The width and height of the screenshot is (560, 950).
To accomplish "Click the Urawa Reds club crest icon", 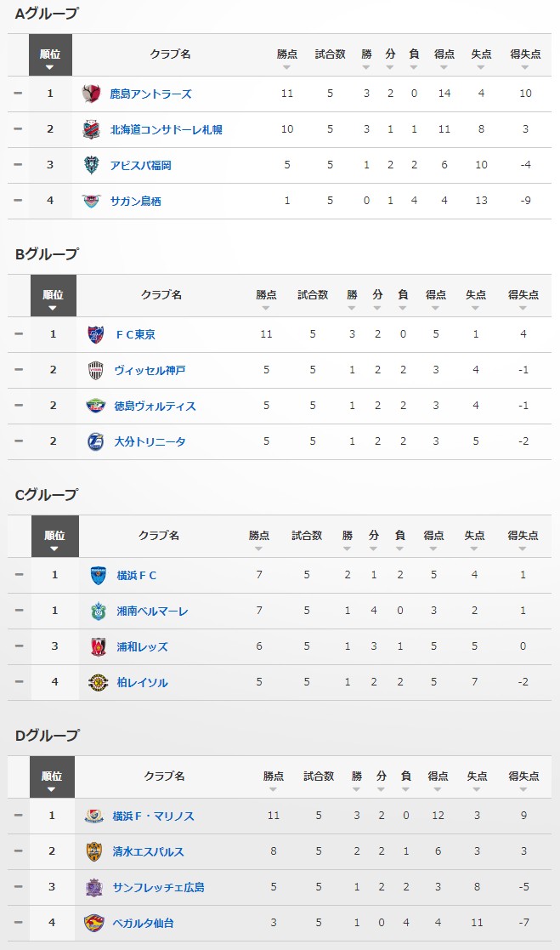I will 99,646.
